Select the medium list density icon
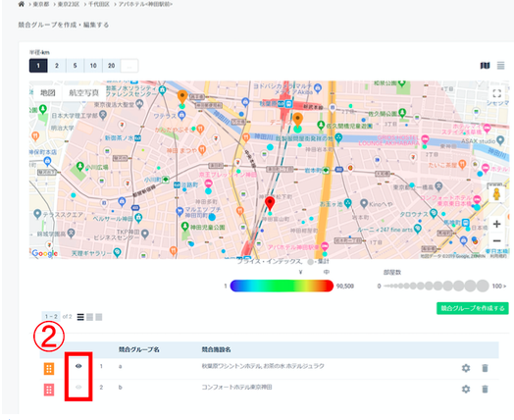Screen dimensions: 514x420 tap(89, 317)
